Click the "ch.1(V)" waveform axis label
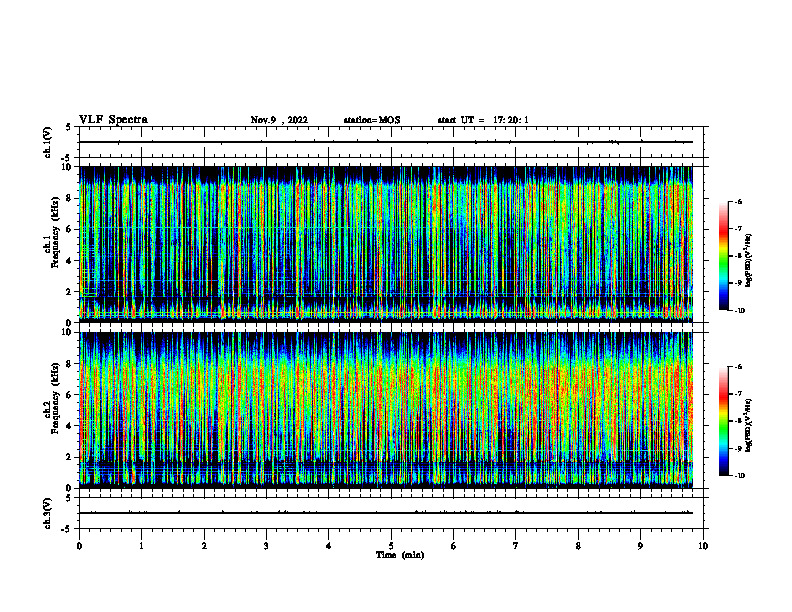 point(47,142)
